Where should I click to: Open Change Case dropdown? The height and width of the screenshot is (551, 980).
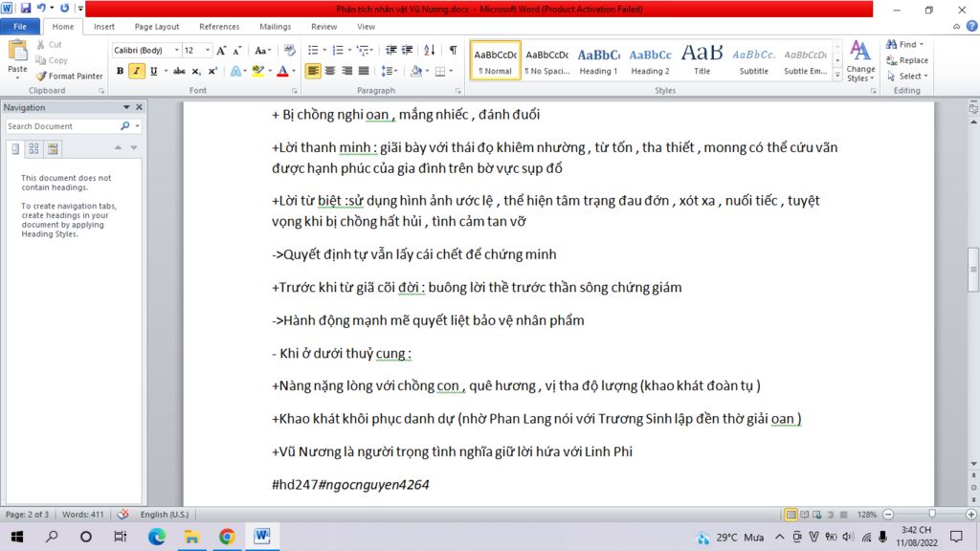click(262, 50)
